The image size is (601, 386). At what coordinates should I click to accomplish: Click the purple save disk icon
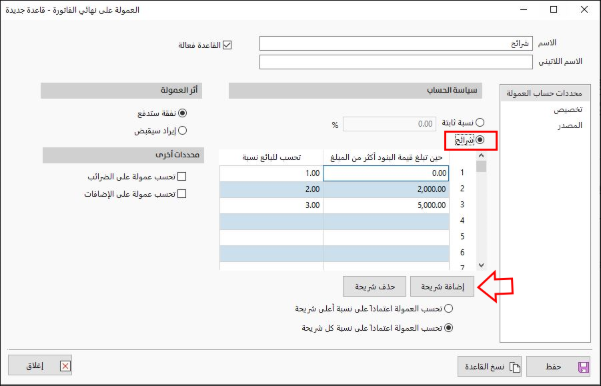[x=583, y=367]
